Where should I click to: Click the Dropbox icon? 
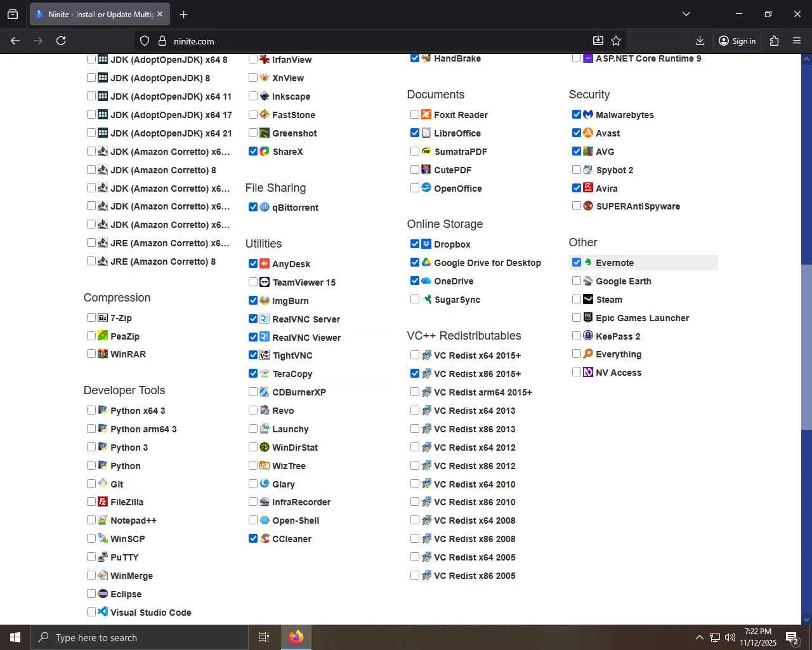426,244
